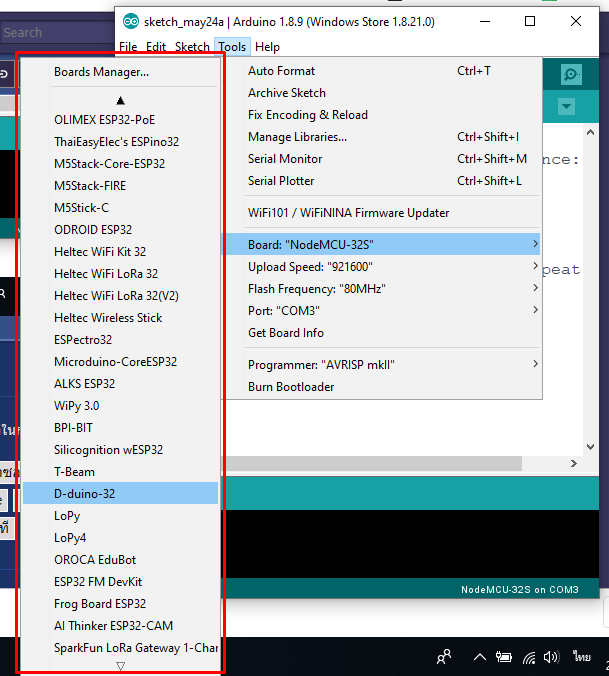Screen dimensions: 609x676
Task: Click the Tools menu
Action: click(232, 47)
